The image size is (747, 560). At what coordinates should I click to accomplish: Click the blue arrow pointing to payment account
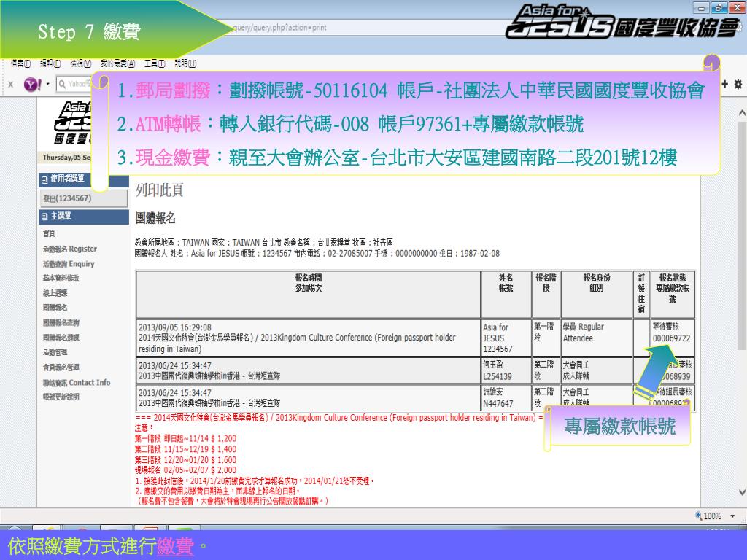pyautogui.click(x=653, y=370)
